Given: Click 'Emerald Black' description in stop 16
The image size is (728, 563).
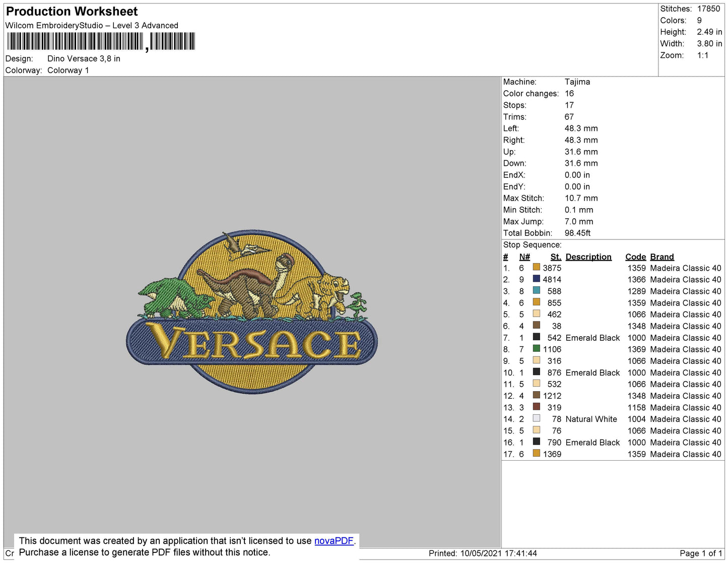Looking at the screenshot, I should (x=592, y=442).
